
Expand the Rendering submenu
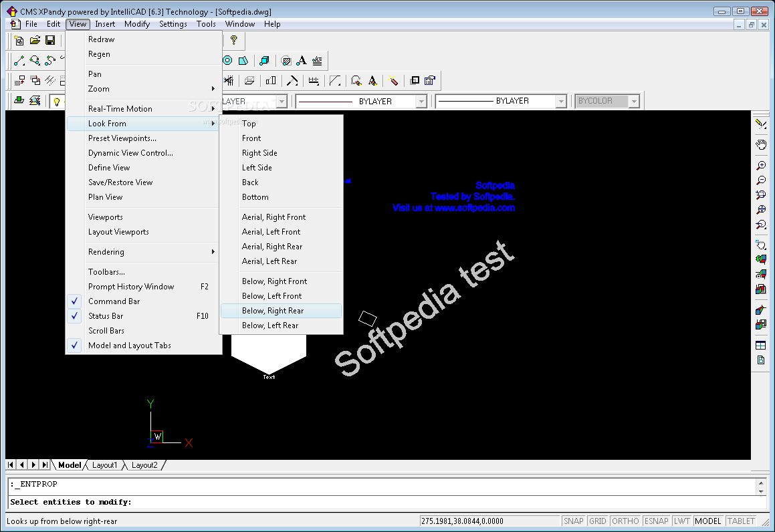click(143, 252)
